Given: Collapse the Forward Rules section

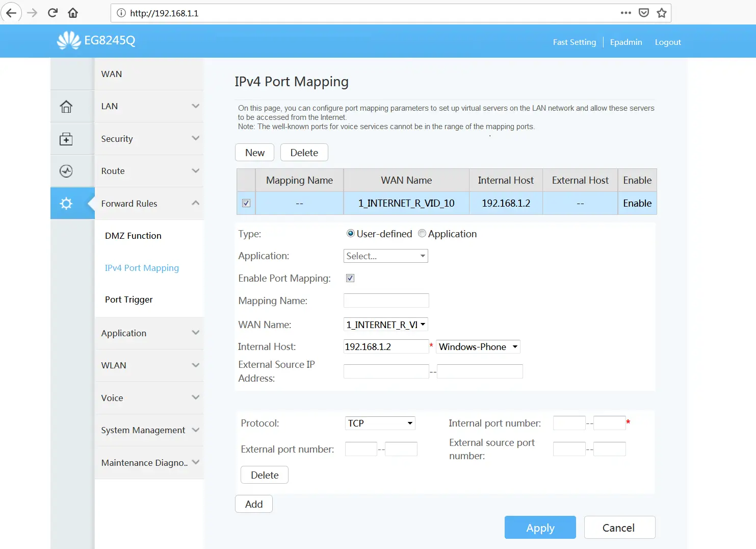Looking at the screenshot, I should pyautogui.click(x=149, y=204).
